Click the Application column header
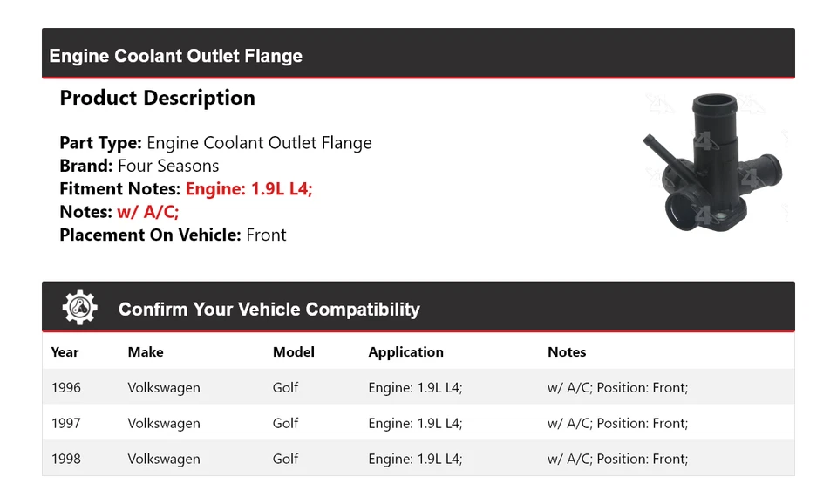This screenshot has width=837, height=504. pos(405,352)
